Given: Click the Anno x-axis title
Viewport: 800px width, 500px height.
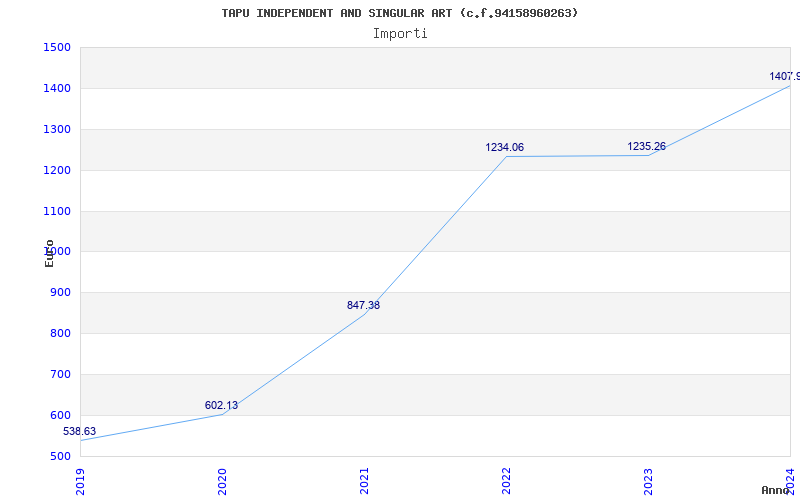Looking at the screenshot, I should point(776,490).
